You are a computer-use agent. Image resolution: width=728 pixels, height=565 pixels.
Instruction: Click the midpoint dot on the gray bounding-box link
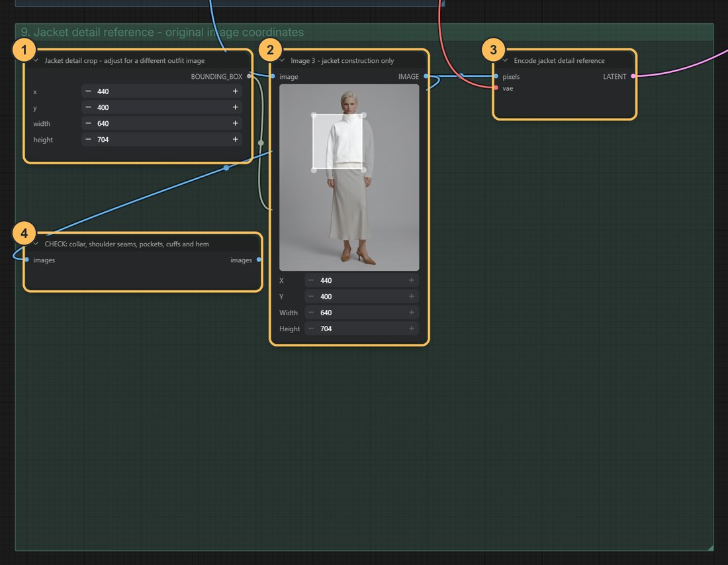[x=261, y=142]
